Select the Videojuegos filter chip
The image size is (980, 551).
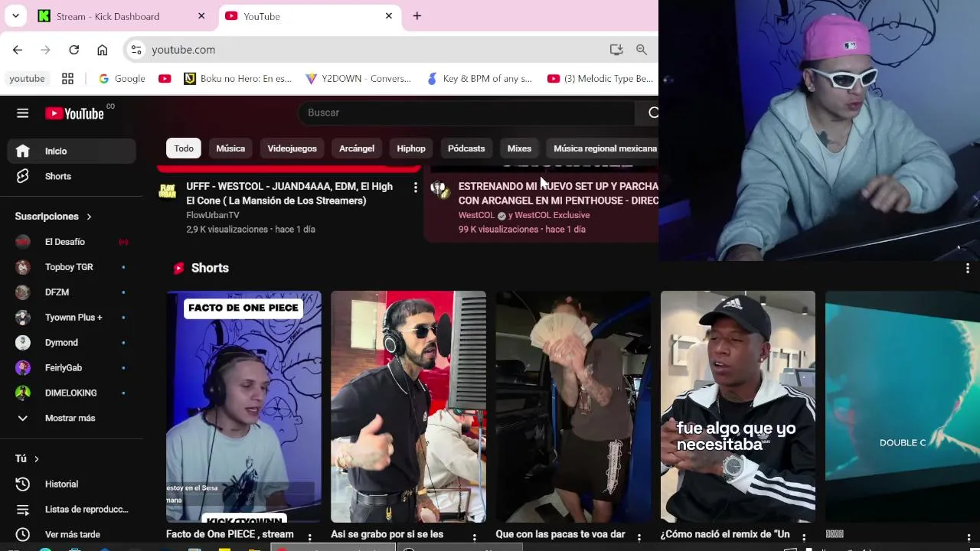(x=292, y=148)
